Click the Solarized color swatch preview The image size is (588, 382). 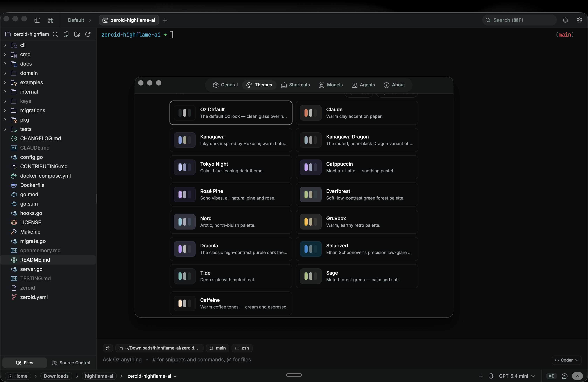(x=311, y=249)
